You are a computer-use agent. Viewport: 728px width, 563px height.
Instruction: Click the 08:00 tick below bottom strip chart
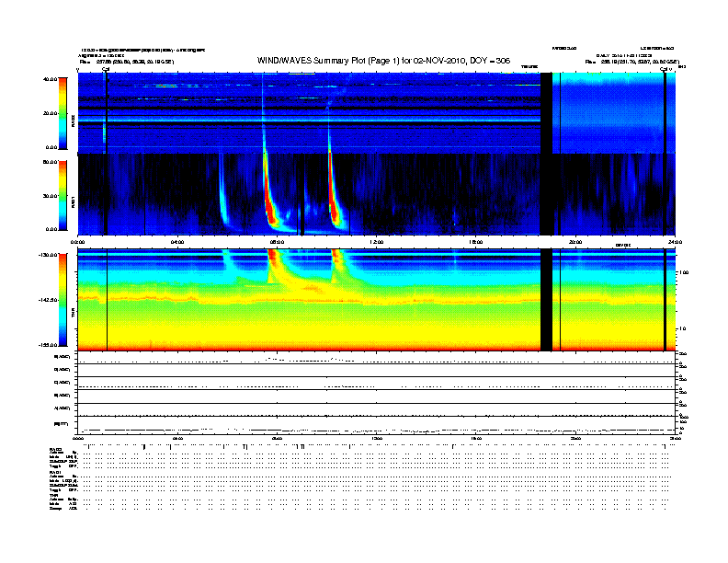(x=277, y=439)
